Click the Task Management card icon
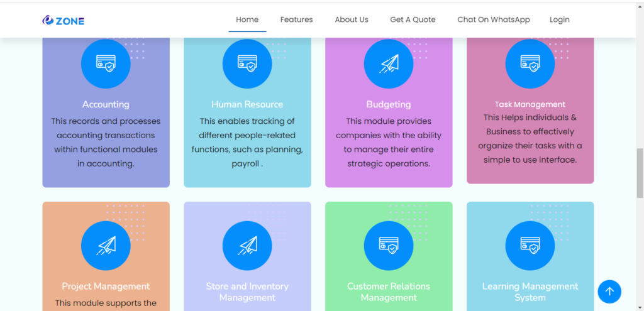The width and height of the screenshot is (644, 311). 530,64
